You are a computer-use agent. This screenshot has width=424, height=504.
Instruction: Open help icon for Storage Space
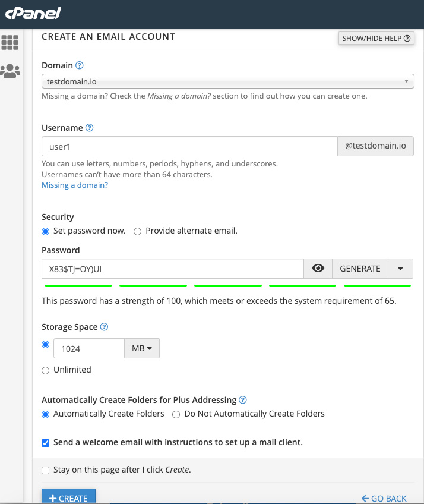pyautogui.click(x=105, y=327)
